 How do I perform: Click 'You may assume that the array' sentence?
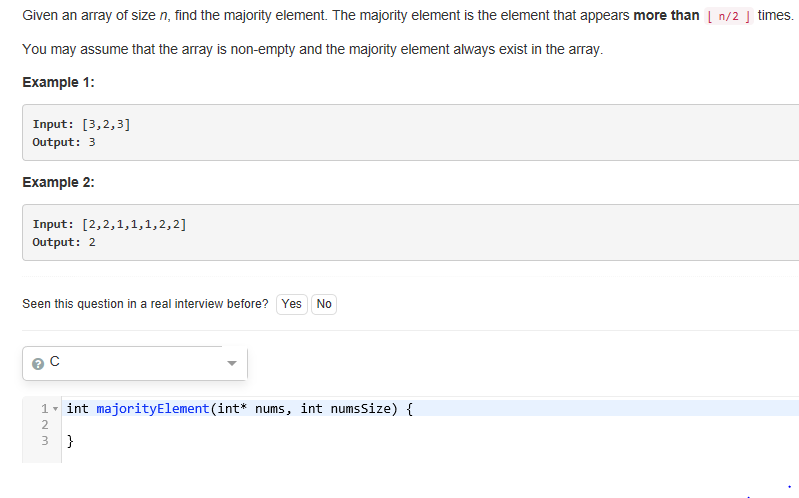point(312,49)
